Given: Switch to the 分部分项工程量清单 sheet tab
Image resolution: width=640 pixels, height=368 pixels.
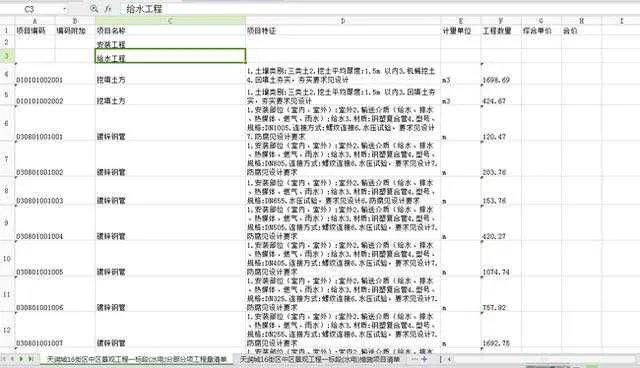Looking at the screenshot, I should click(x=137, y=359).
